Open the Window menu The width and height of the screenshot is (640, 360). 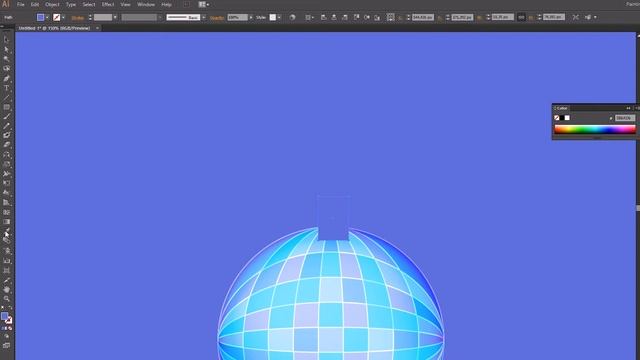click(x=146, y=4)
